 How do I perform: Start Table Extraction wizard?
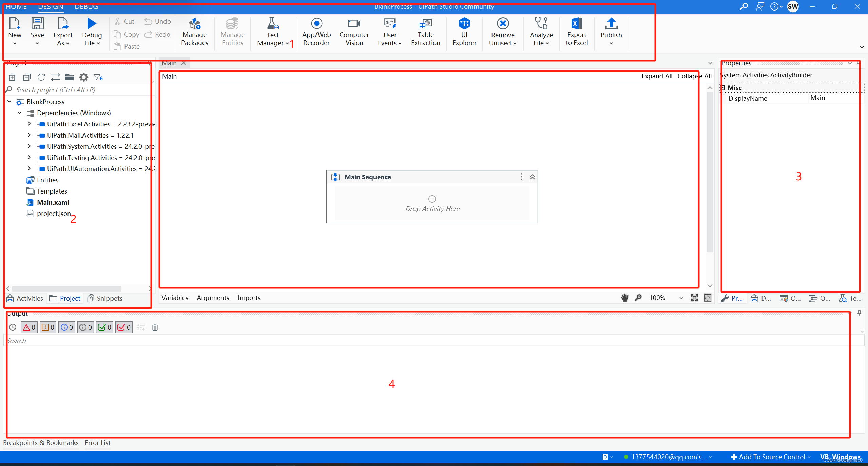425,32
